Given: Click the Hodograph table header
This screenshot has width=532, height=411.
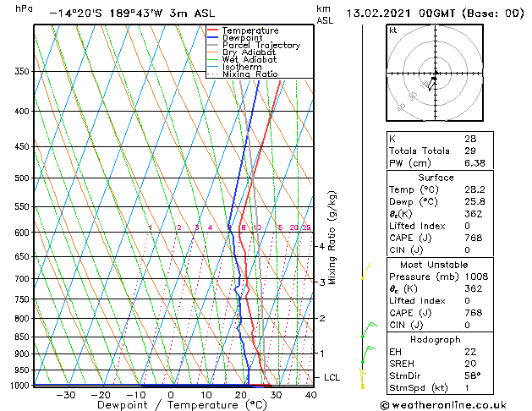Looking at the screenshot, I should click(x=436, y=339).
